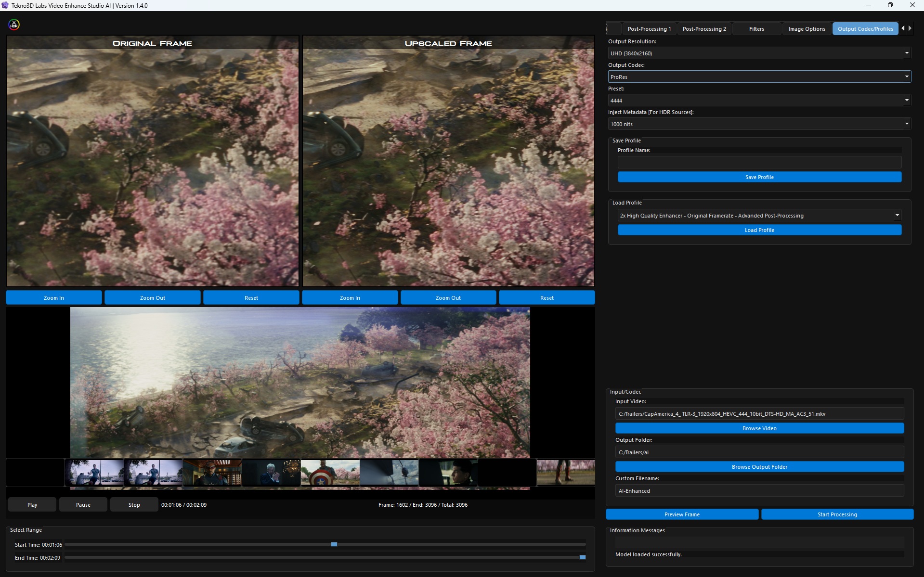
Task: Click the HDR logo icon at top left
Action: pyautogui.click(x=14, y=25)
